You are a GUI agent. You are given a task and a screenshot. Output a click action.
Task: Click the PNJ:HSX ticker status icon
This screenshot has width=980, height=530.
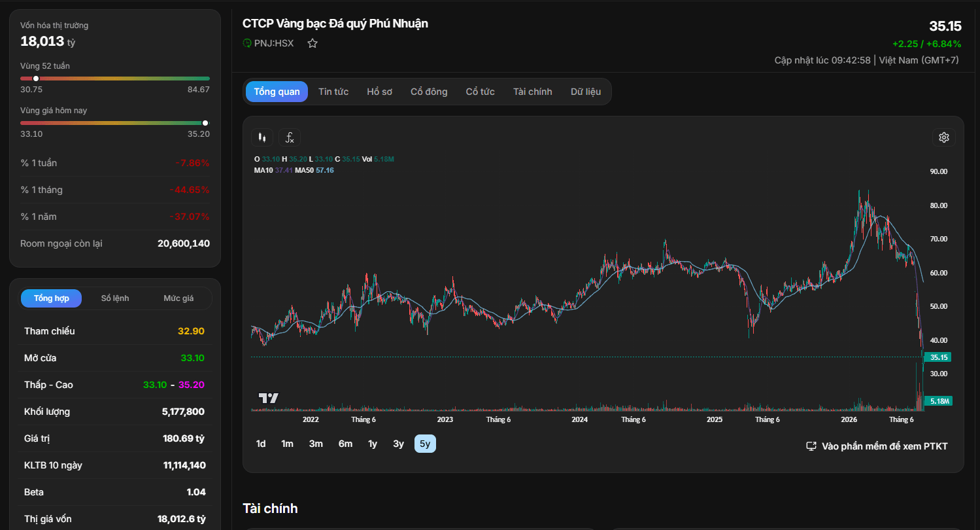(x=247, y=43)
